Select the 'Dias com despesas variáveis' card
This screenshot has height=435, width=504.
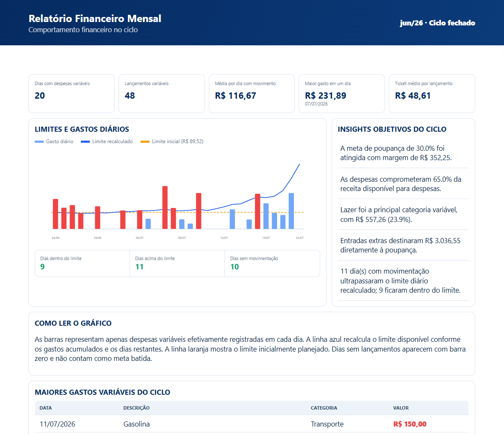71,94
